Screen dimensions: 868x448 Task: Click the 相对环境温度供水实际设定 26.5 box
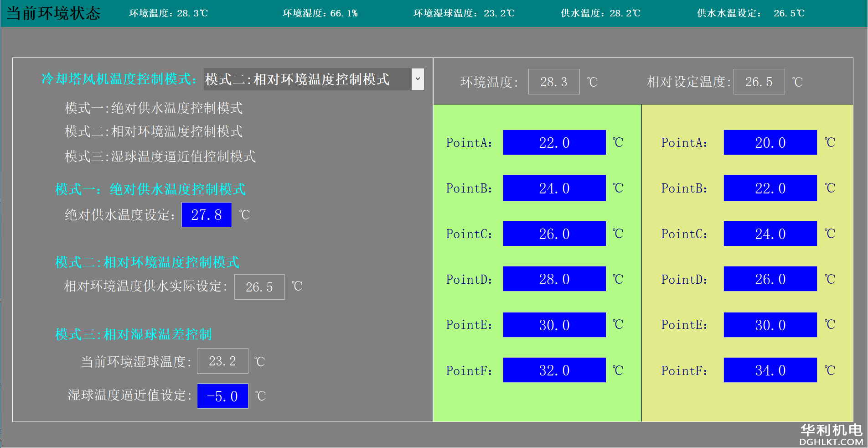(x=259, y=287)
